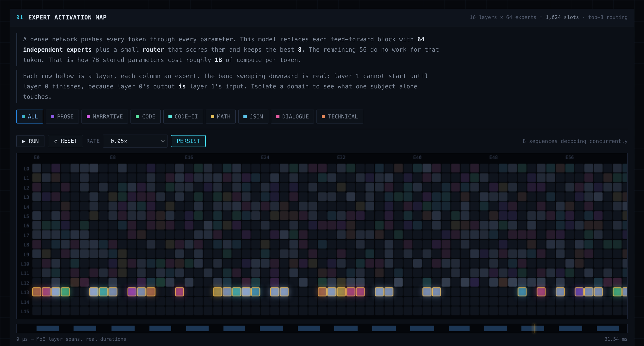Viewport: 644px width, 346px height.
Task: Click the lit pink L13 cell for expert E1
Action: tap(46, 292)
